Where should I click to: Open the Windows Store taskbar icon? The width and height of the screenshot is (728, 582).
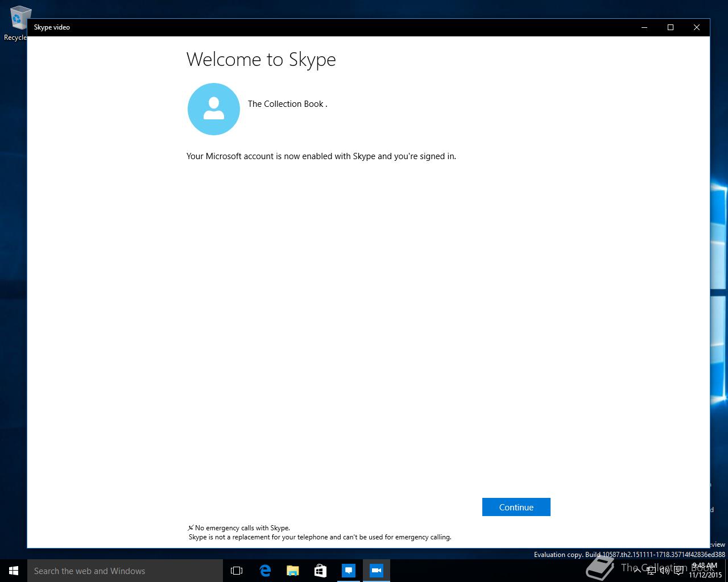click(321, 571)
